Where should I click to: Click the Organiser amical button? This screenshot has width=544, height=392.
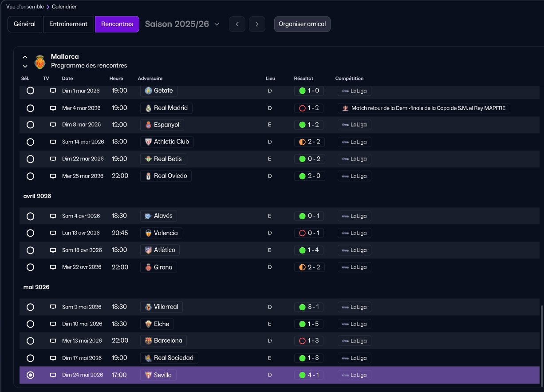point(302,24)
